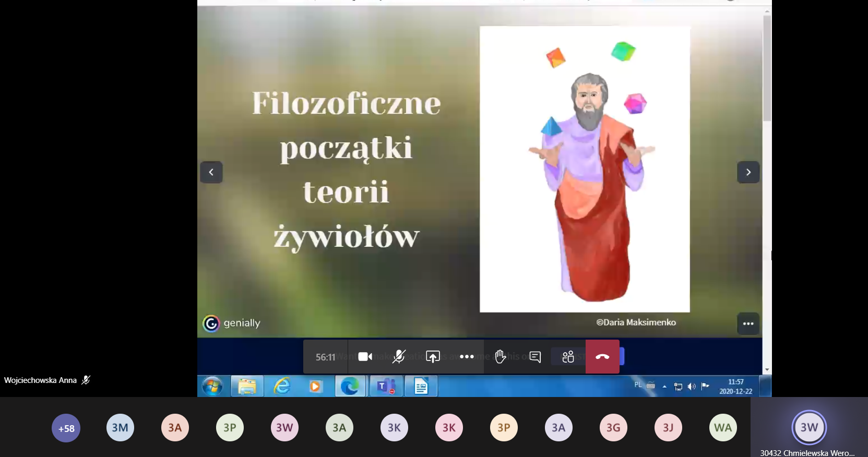
Task: Click the Wojciechowska Anna presenter label
Action: pos(40,380)
